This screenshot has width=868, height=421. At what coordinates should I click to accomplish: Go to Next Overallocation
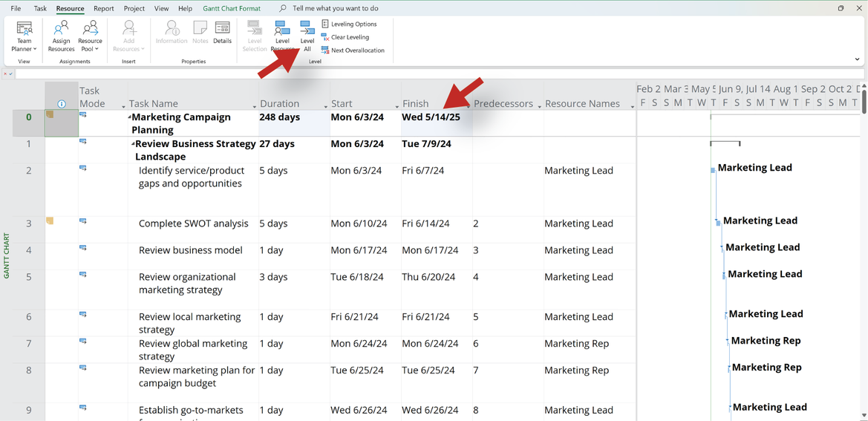(x=353, y=50)
